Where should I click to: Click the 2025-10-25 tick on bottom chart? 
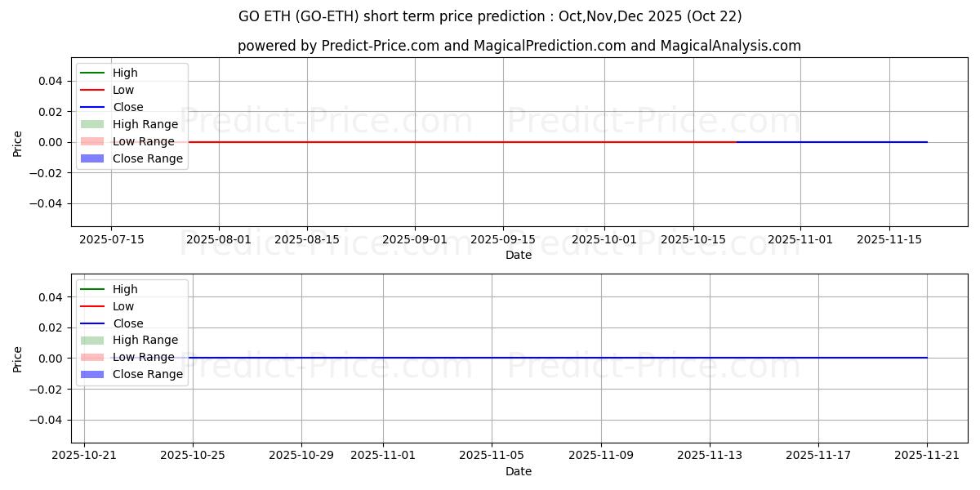pos(193,456)
